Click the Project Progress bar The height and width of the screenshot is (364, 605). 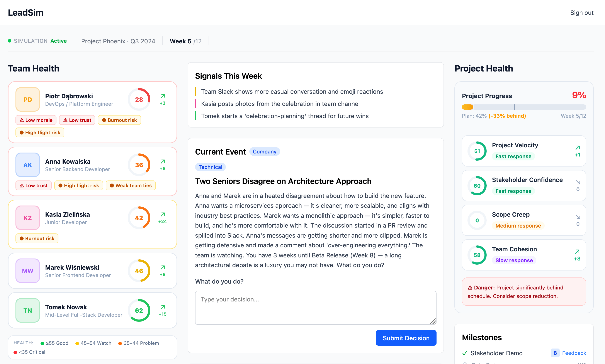pos(524,107)
